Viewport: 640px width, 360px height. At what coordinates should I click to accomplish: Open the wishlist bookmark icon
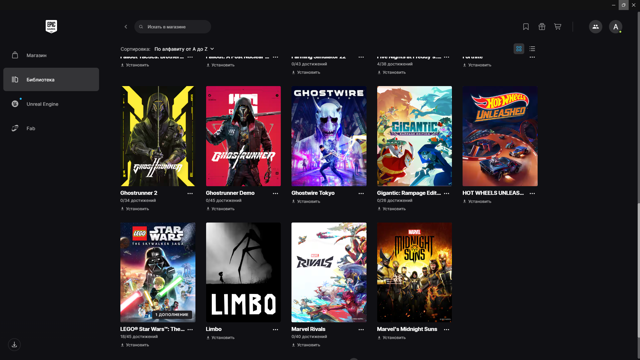[x=526, y=27]
